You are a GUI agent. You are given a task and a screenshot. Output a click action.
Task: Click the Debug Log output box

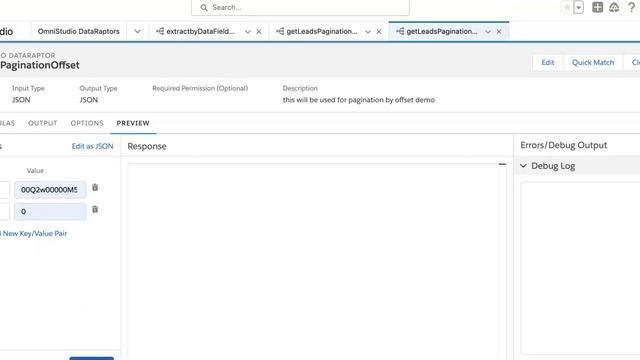pos(580,268)
